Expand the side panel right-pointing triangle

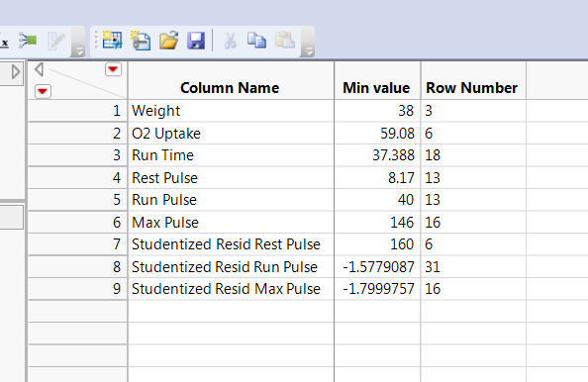[16, 72]
